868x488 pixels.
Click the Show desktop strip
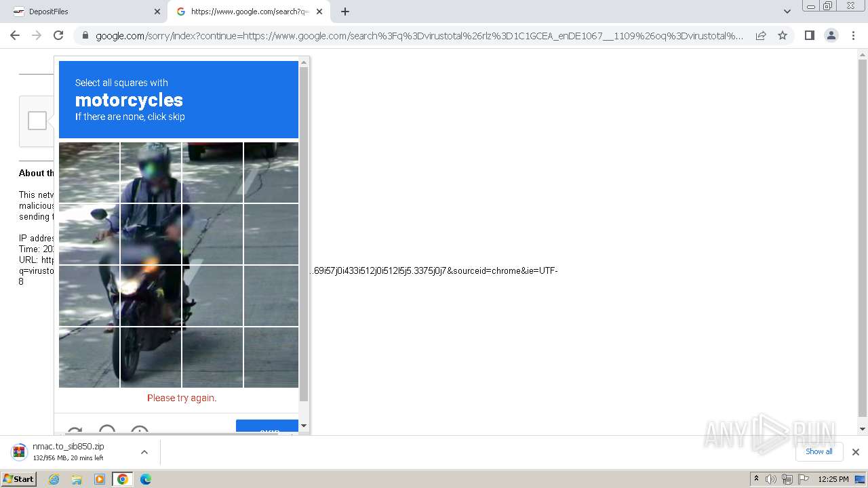coord(861,479)
